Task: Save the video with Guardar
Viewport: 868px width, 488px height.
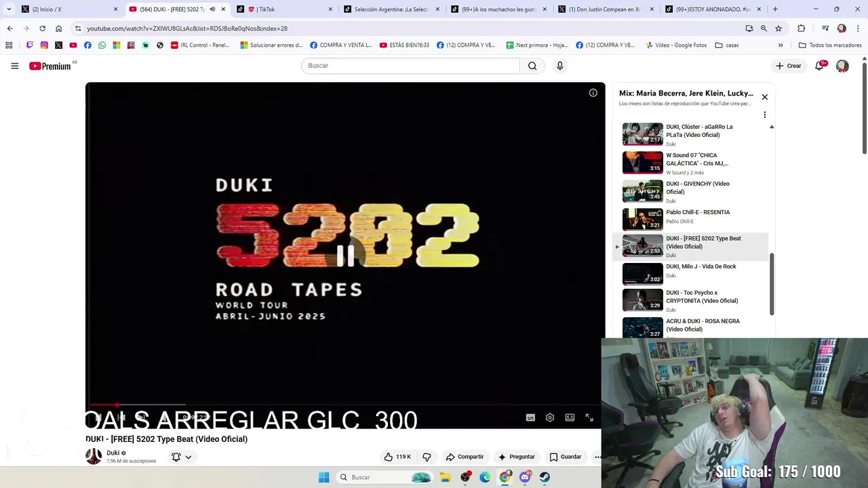Action: tap(566, 457)
